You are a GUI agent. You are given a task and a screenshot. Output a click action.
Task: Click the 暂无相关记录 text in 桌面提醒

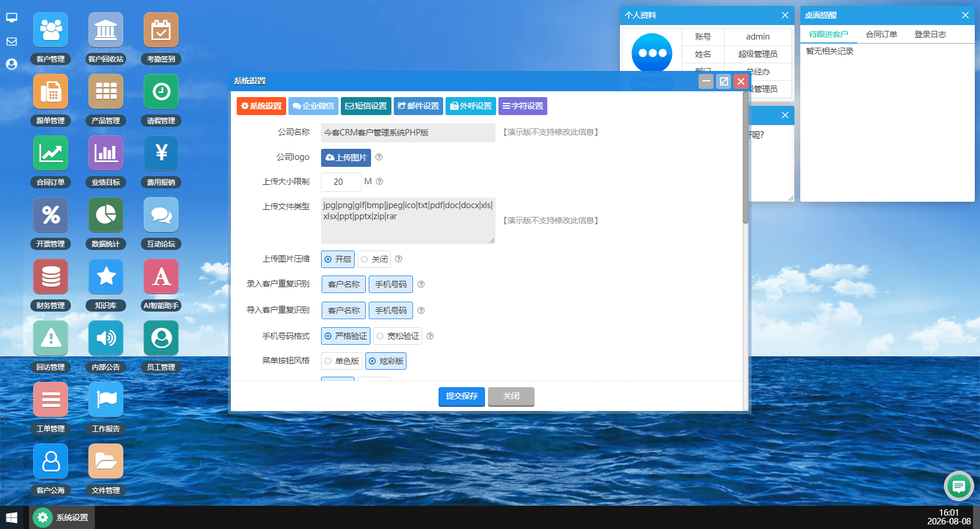coord(830,51)
